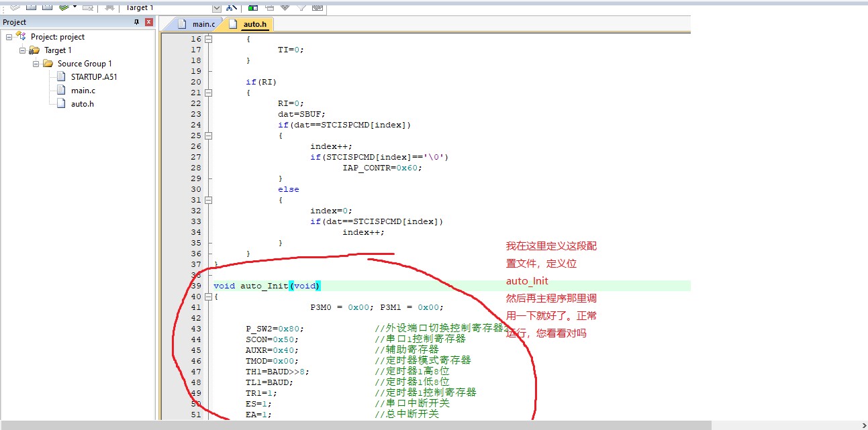Switch to the auto.h editor tab

coord(248,24)
